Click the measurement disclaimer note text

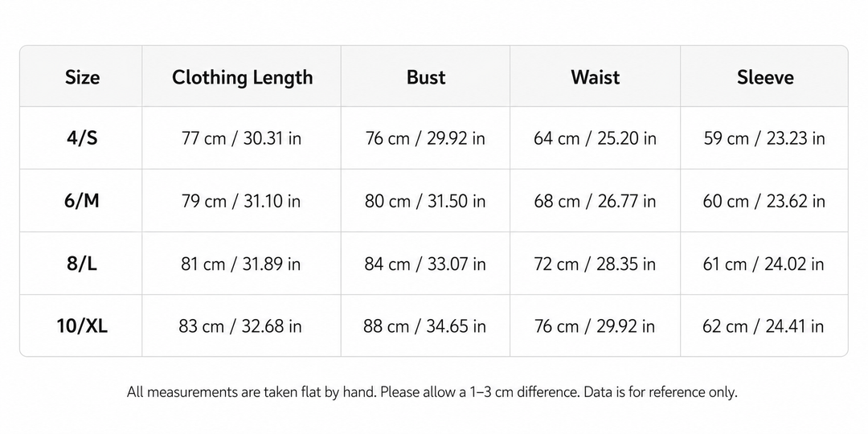click(x=432, y=392)
